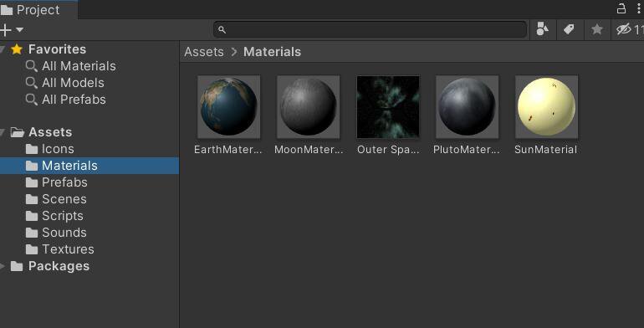Viewport: 644px width, 328px height.
Task: Click magnifier icon beside All Prefabs
Action: click(32, 100)
